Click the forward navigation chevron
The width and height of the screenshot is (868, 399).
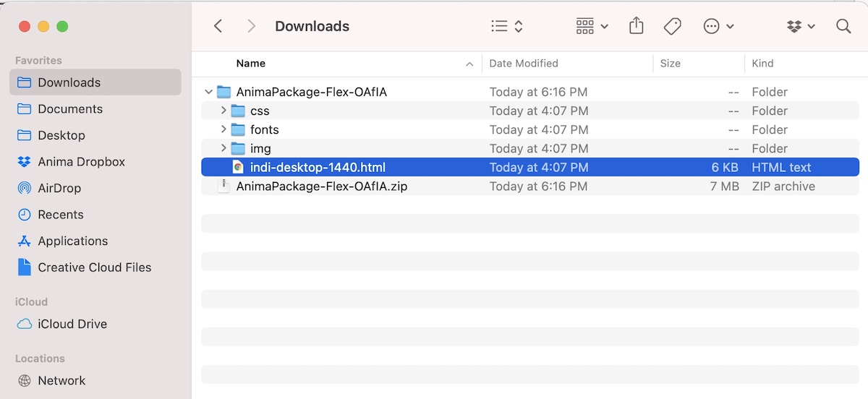point(251,26)
